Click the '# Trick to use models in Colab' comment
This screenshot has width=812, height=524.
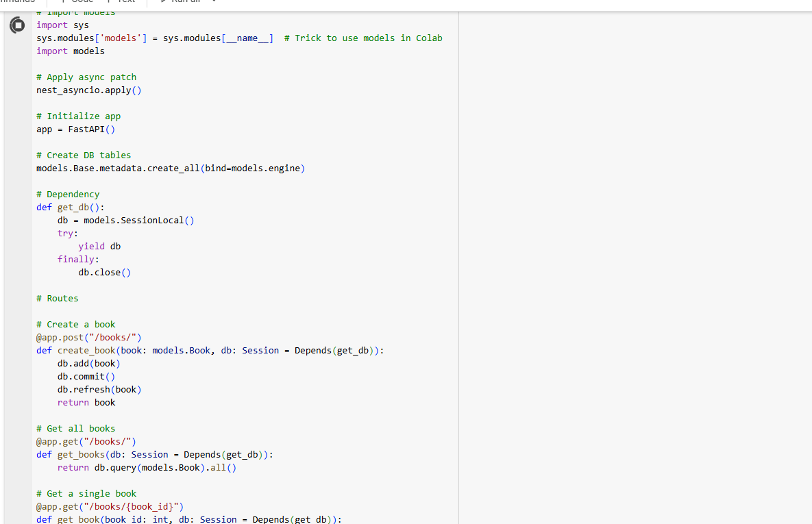pyautogui.click(x=363, y=38)
